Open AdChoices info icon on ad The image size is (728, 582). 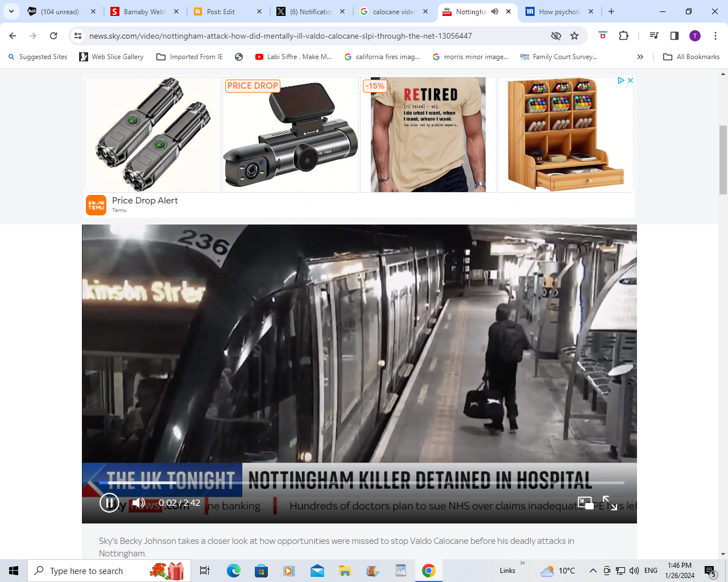[621, 81]
